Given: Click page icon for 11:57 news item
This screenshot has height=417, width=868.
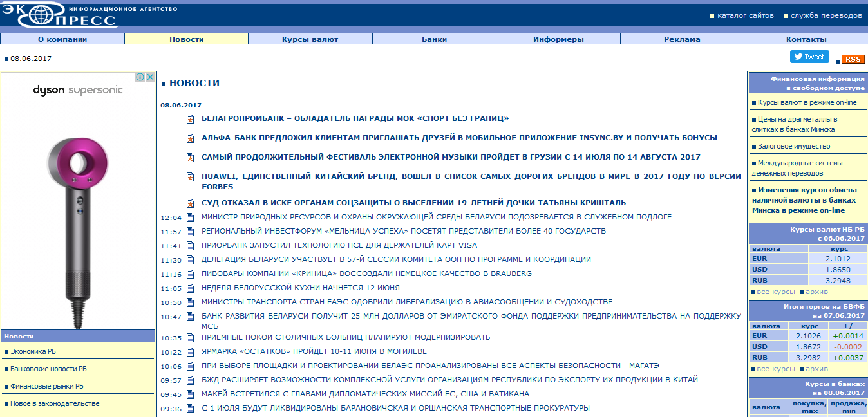Looking at the screenshot, I should 190,232.
